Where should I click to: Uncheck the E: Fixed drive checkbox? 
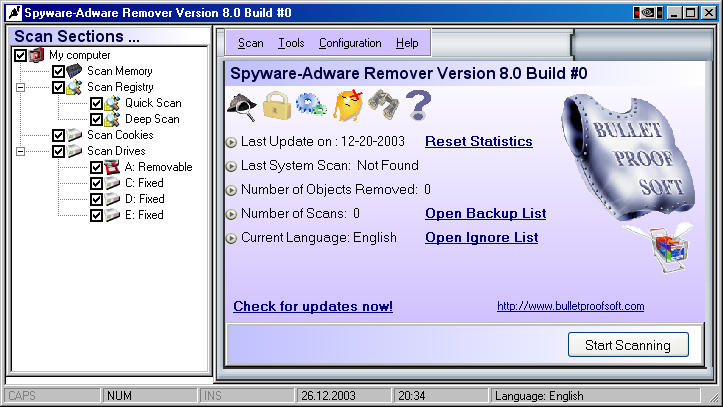[x=96, y=215]
